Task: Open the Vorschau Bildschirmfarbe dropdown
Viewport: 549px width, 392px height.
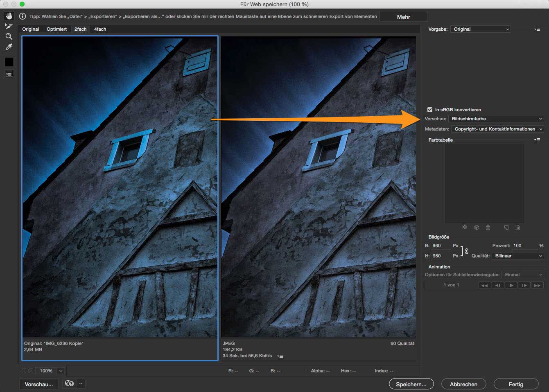Action: 496,119
